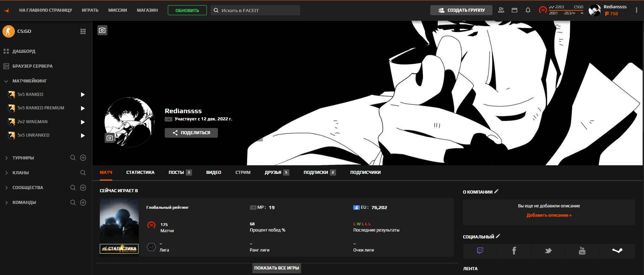The height and width of the screenshot is (275, 644).
Task: Edit the СОЦИАЛЬНЫЙ section pencil
Action: click(x=498, y=236)
